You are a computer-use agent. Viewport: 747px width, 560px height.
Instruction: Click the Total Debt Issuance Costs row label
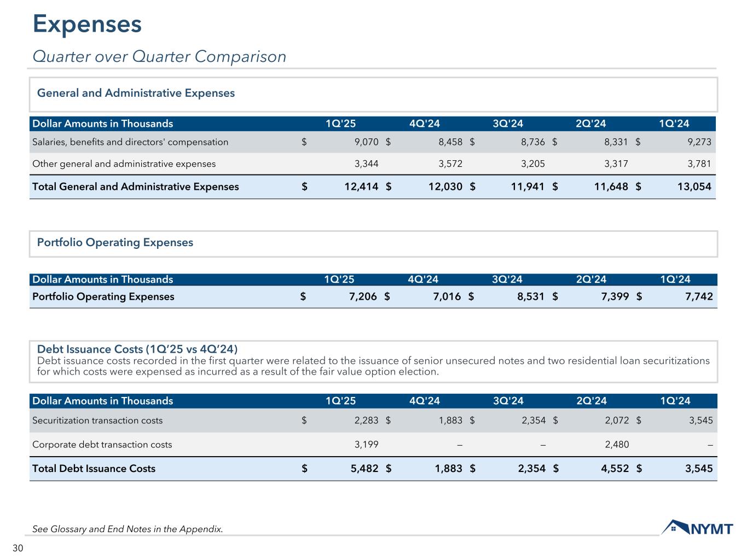click(x=94, y=469)
